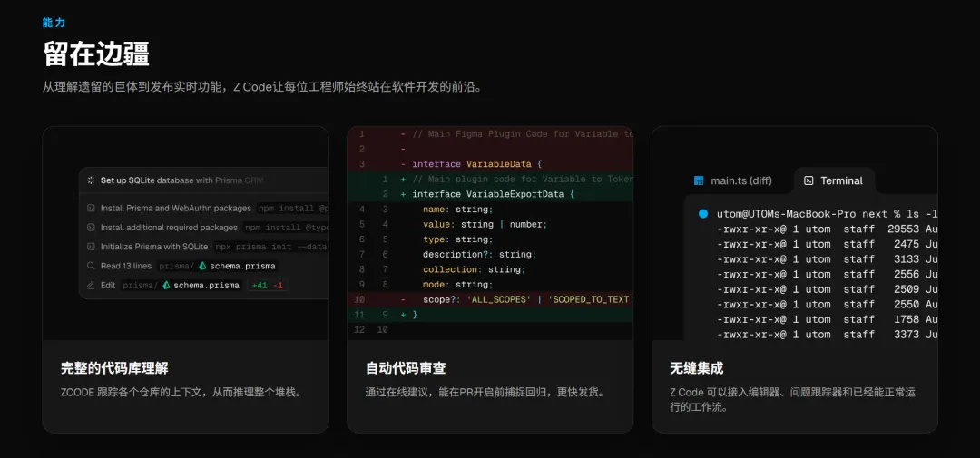Click terminal row with size 1758

click(x=827, y=319)
